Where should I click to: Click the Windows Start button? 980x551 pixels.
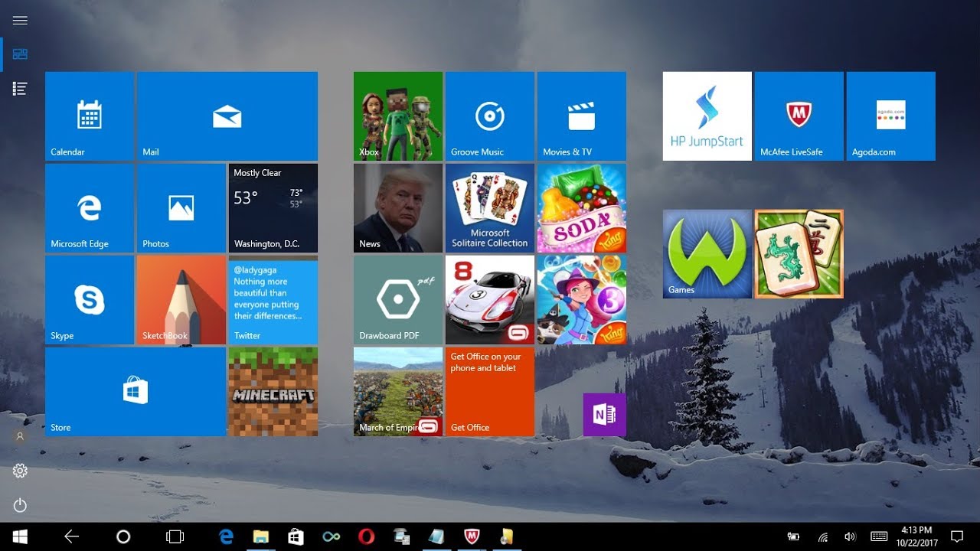20,536
